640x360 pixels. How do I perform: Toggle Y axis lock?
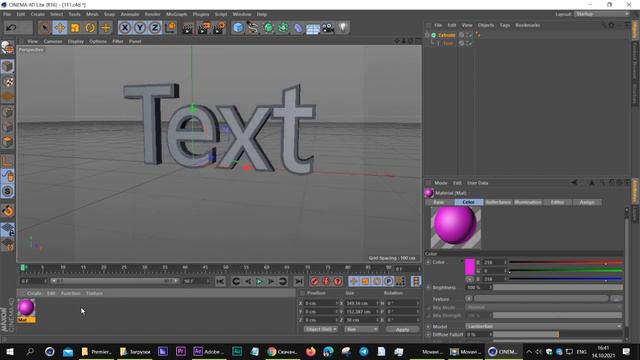140,28
